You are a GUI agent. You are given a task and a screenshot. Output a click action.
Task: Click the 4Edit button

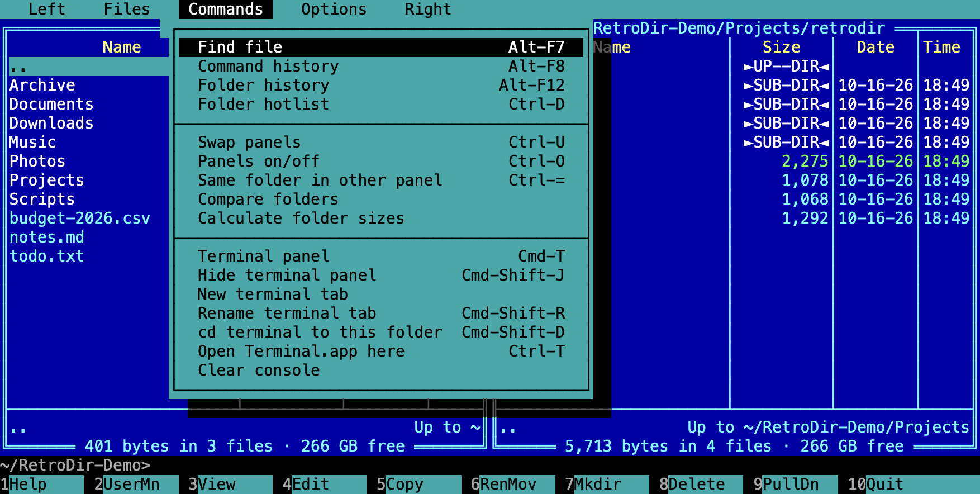[x=324, y=484]
